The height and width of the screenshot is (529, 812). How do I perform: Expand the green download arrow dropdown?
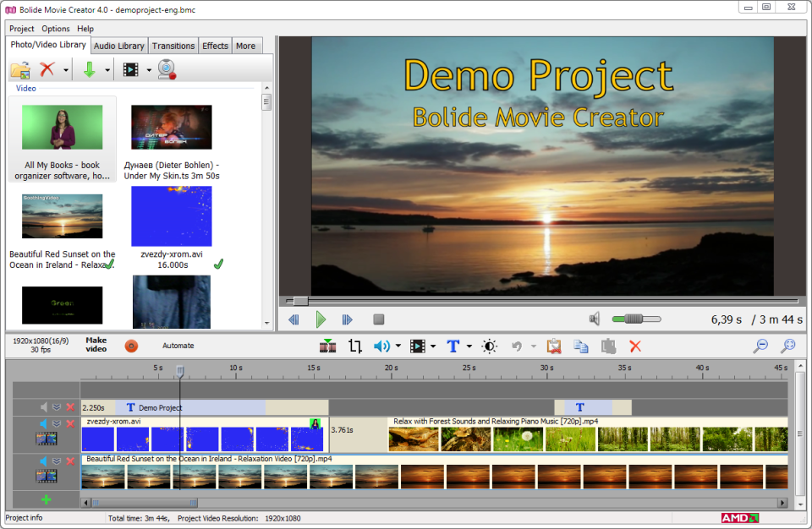(x=107, y=70)
